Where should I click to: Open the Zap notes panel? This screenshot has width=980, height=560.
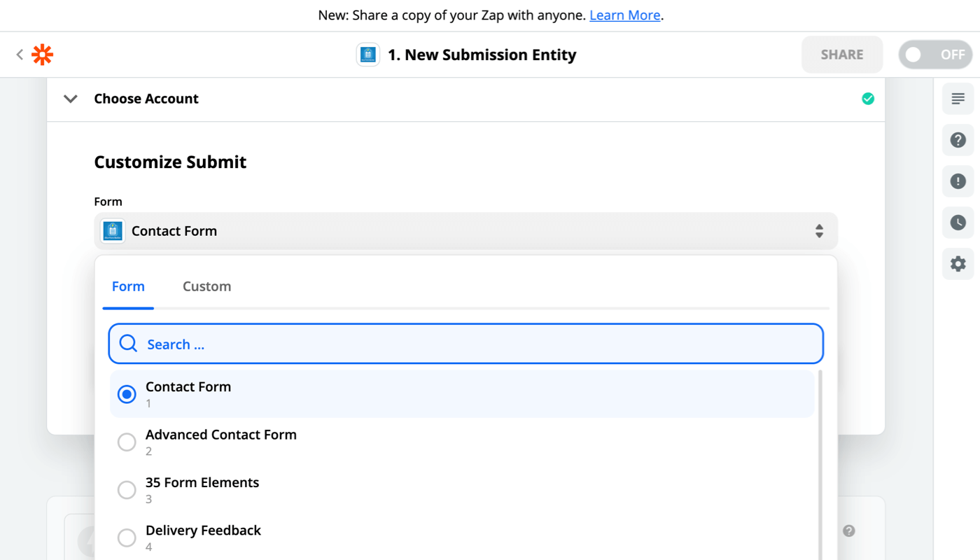[958, 98]
